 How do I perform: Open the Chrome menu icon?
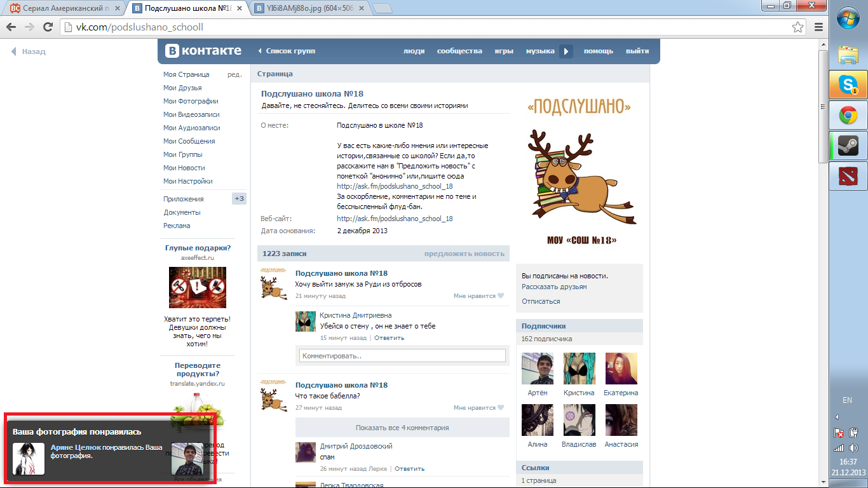click(819, 27)
